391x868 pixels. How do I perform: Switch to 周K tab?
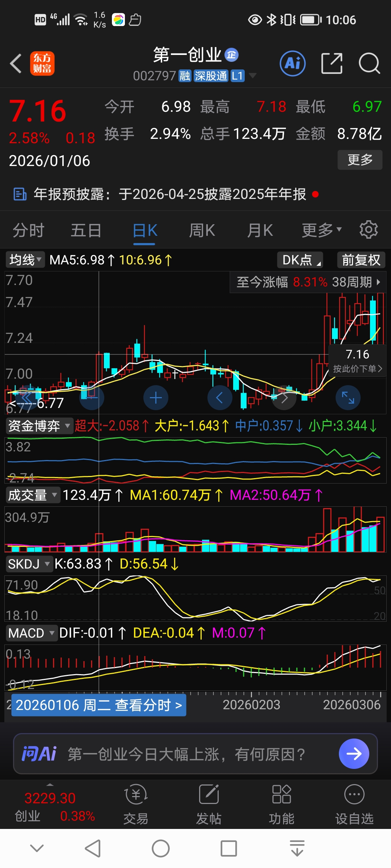coord(202,230)
